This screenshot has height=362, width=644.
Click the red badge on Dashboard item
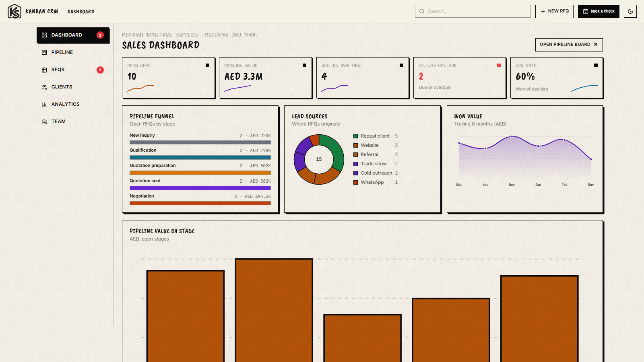(100, 35)
